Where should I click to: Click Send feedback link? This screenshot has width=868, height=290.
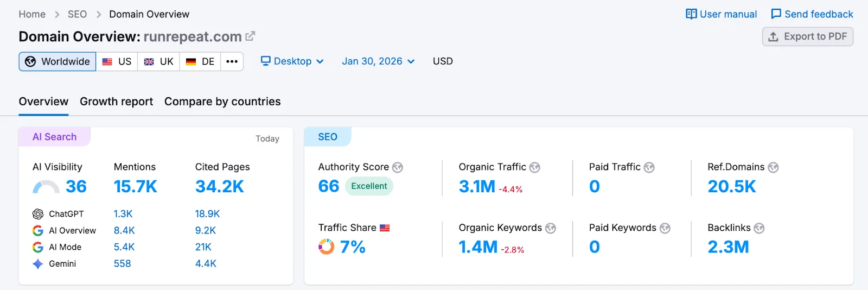tap(812, 14)
